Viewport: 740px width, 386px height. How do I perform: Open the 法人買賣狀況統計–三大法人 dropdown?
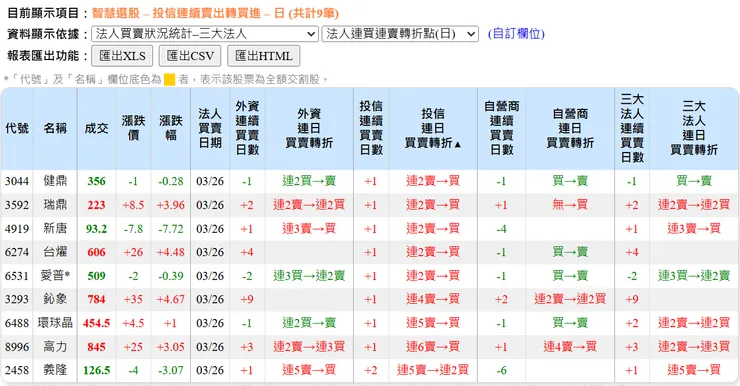(205, 34)
